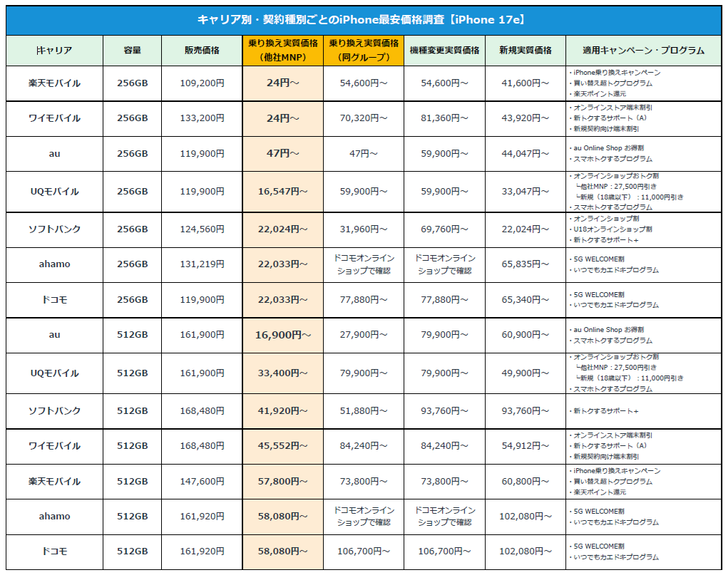Click the iPhone 17e table title banner

click(x=364, y=20)
